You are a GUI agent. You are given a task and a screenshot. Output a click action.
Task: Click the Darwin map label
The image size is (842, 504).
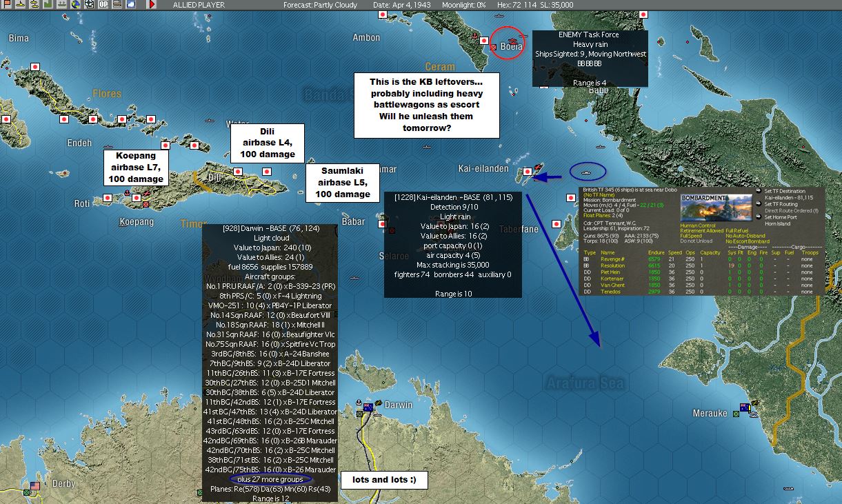(398, 405)
